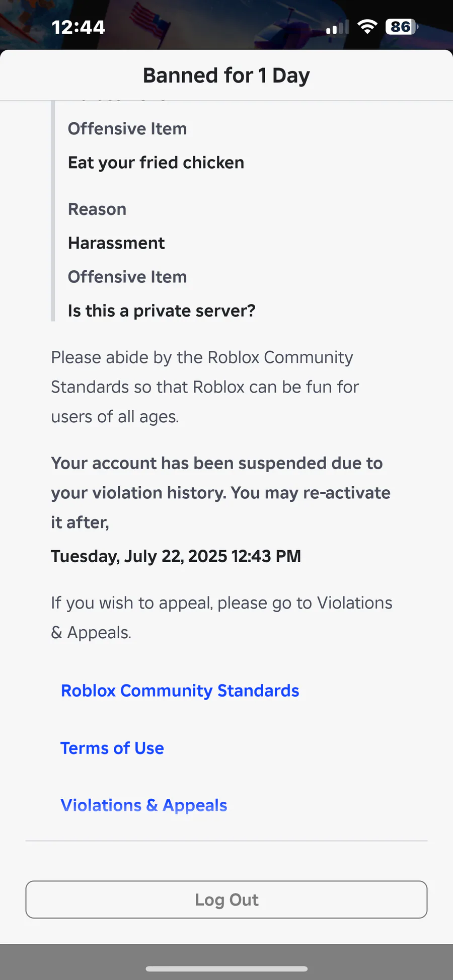The height and width of the screenshot is (980, 453).
Task: Tap the appeal instructions paragraph
Action: point(221,618)
